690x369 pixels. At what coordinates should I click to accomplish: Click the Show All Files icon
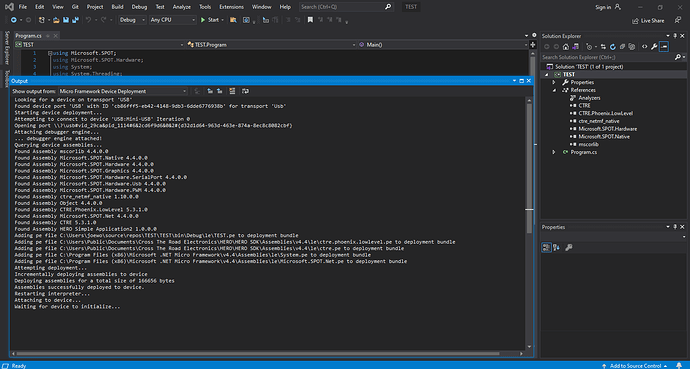pyautogui.click(x=631, y=47)
